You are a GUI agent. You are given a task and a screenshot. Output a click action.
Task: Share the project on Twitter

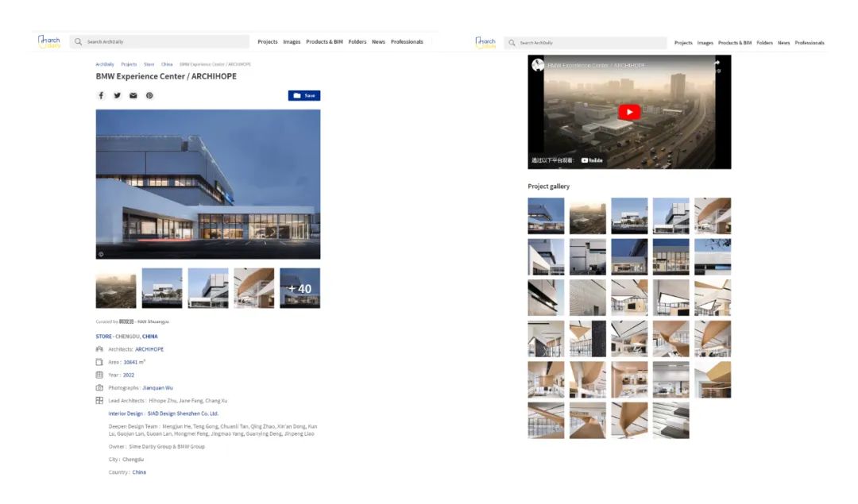(x=117, y=96)
